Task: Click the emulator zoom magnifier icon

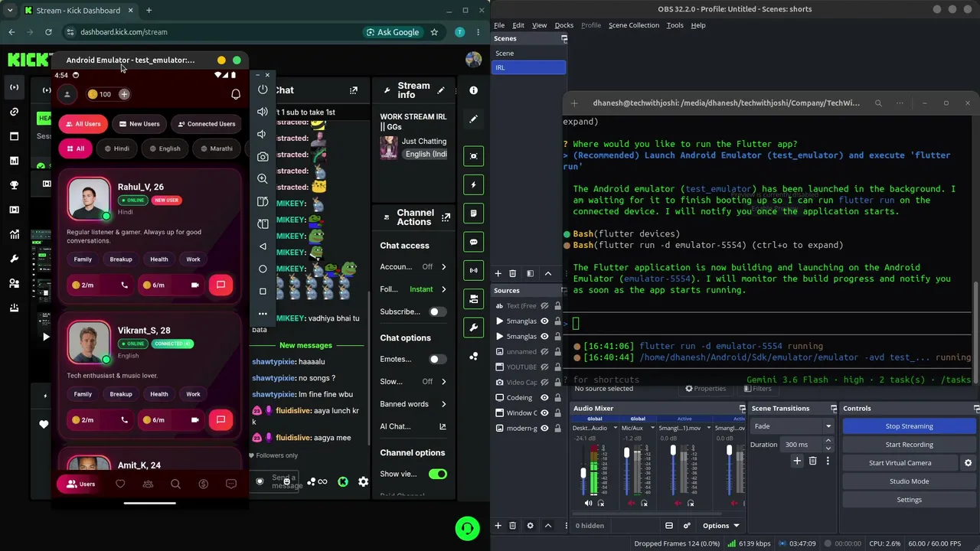Action: [263, 178]
